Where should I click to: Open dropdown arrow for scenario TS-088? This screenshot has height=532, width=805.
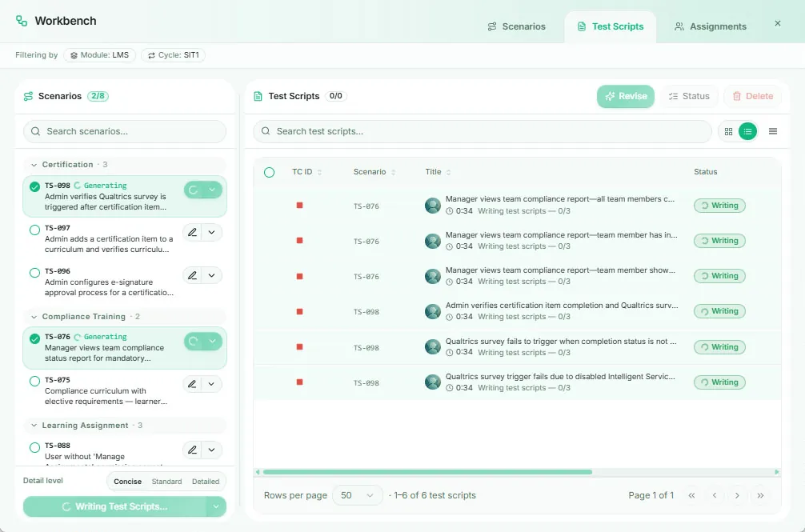pyautogui.click(x=211, y=450)
